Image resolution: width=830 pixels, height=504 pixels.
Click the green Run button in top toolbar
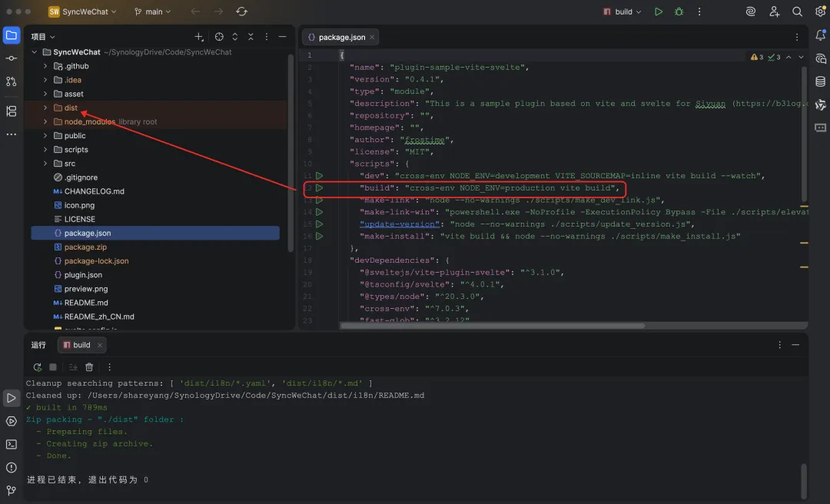coord(659,12)
